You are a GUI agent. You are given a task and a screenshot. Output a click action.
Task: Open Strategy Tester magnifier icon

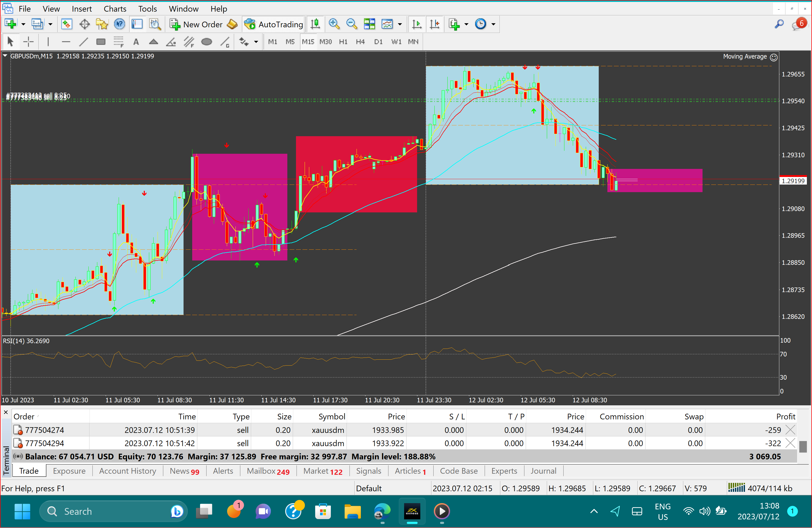pos(155,24)
